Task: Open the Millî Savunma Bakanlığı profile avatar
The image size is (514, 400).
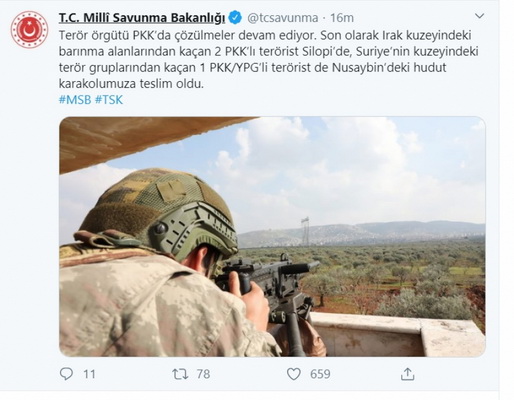Action: (29, 29)
